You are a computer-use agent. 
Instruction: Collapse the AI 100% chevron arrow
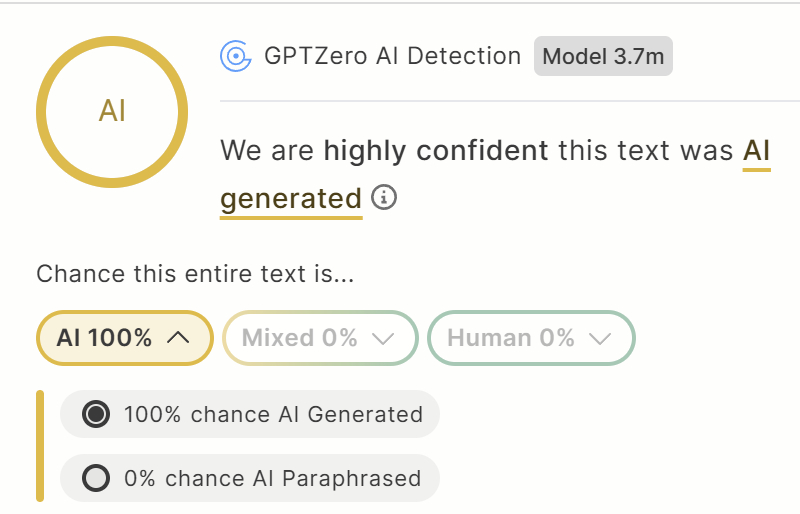[178, 338]
